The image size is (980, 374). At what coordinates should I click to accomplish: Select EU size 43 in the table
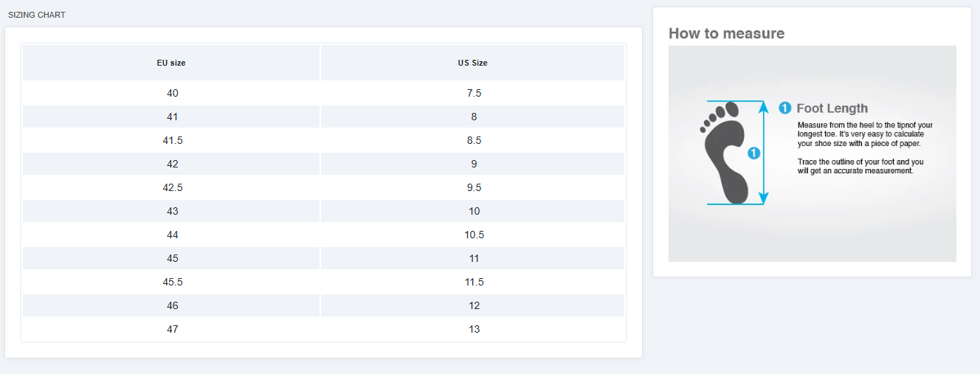point(173,211)
